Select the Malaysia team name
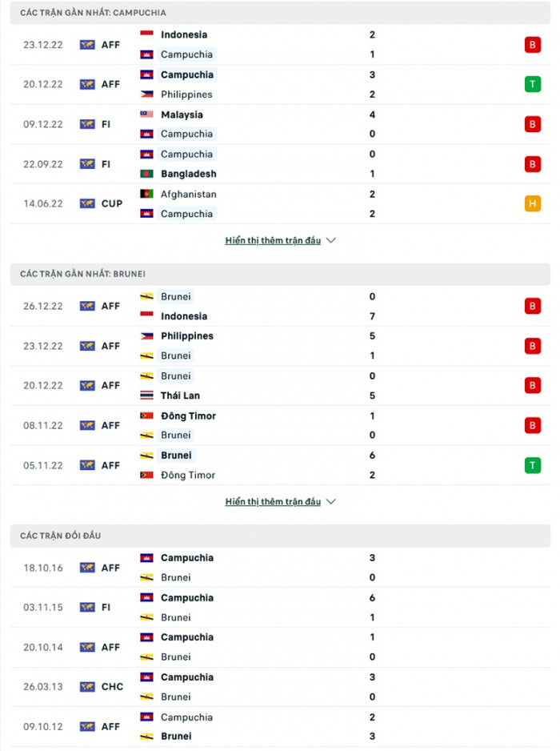This screenshot has height=751, width=560. 182,114
